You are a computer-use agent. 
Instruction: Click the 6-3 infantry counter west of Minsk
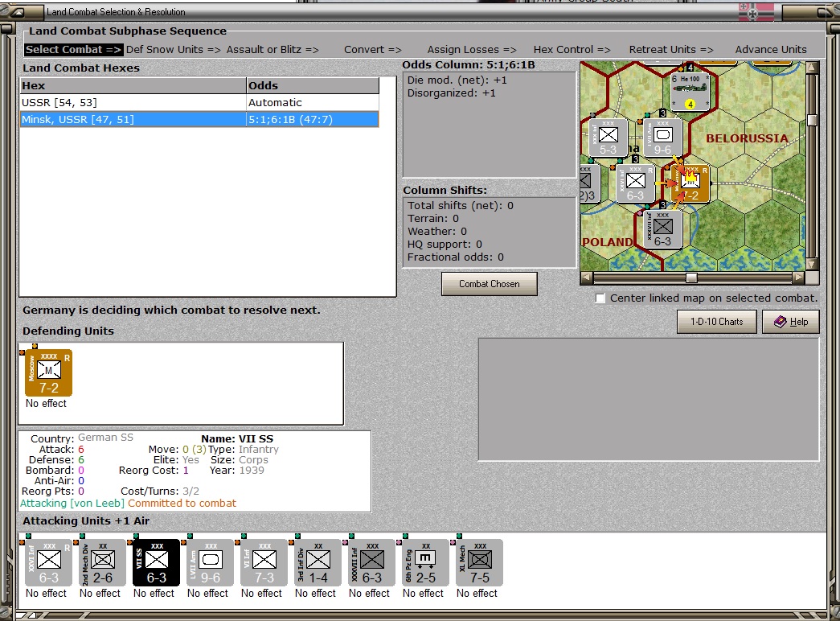click(x=635, y=184)
